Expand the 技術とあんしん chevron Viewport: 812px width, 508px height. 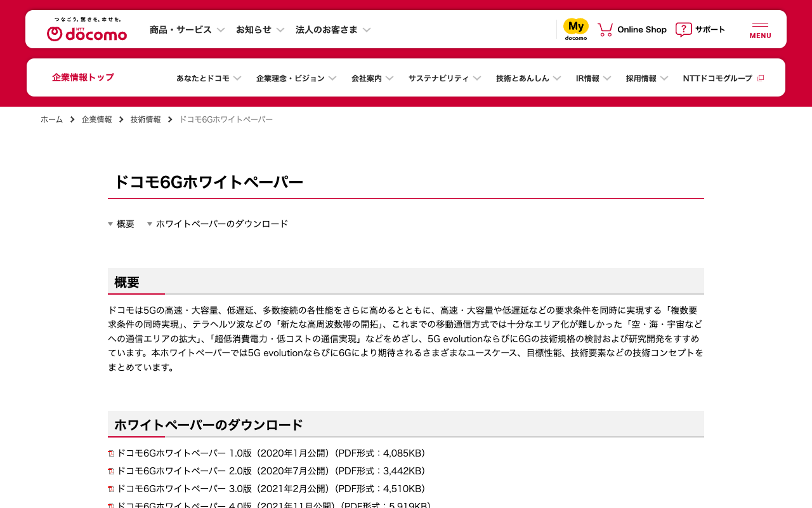click(x=557, y=78)
